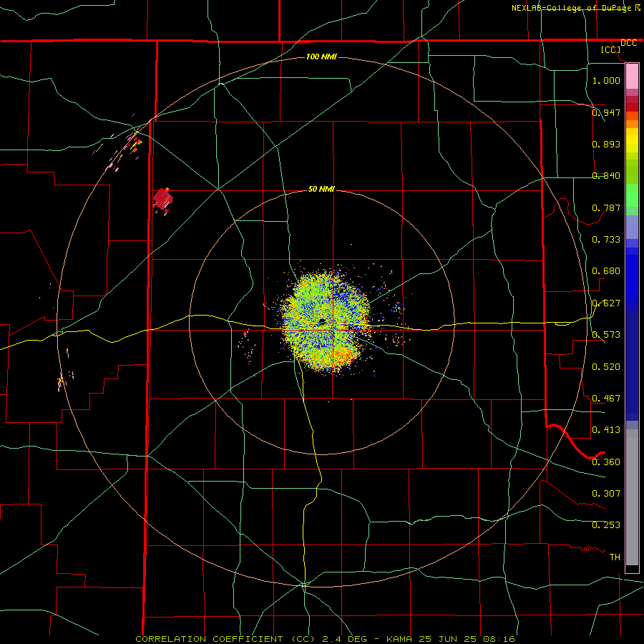The width and height of the screenshot is (644, 644).
Task: Select the 0.467 legend value
Action: pos(606,398)
